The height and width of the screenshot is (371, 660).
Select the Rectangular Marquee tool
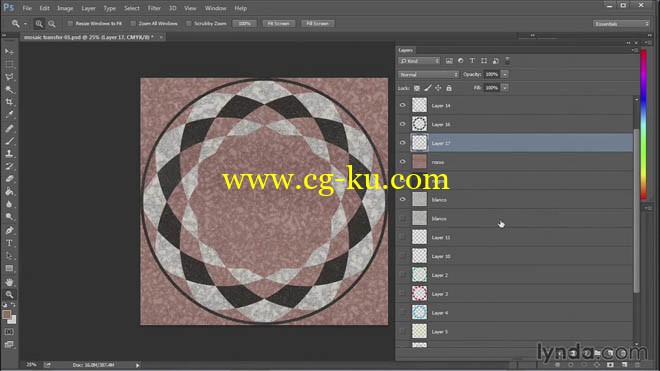coord(9,64)
